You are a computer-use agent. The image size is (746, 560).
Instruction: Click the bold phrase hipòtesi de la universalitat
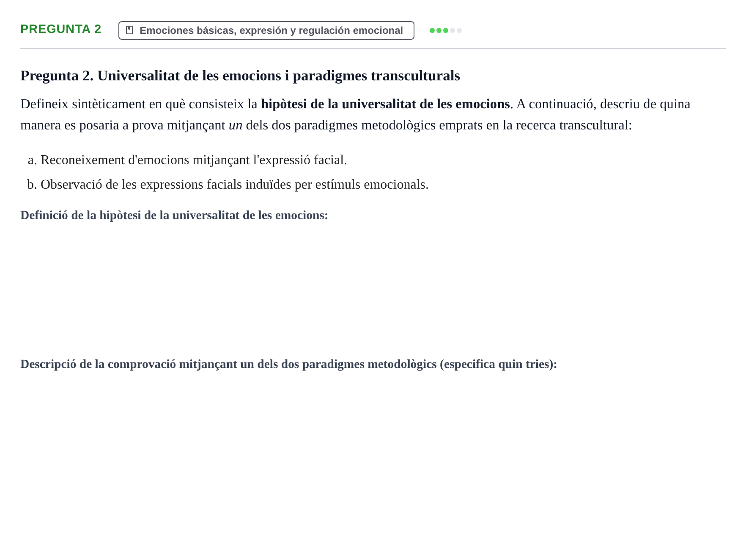pos(385,104)
